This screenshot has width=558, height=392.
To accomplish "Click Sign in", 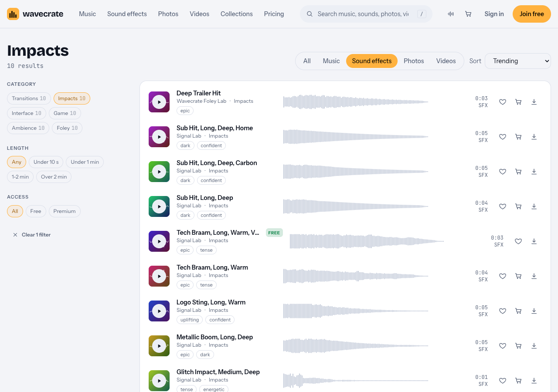I will click(494, 14).
